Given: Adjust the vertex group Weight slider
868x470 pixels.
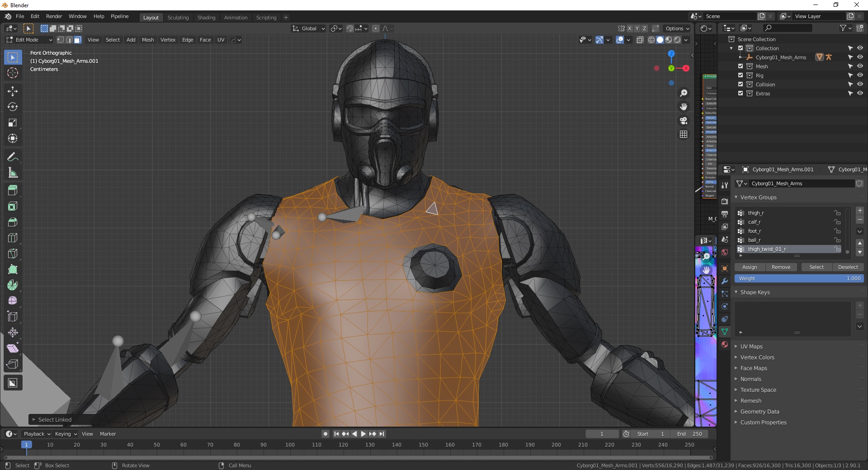Looking at the screenshot, I should click(x=799, y=278).
